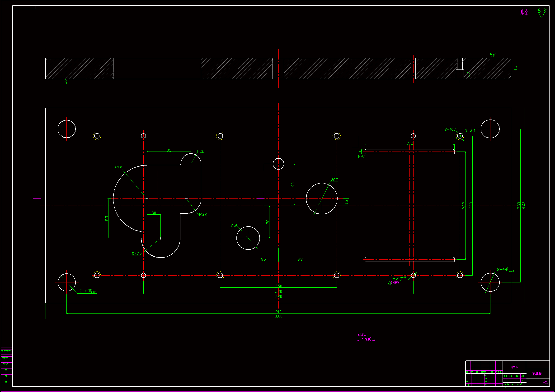Click the 1000 overall length dimension text
The image size is (555, 392).
[x=278, y=316]
